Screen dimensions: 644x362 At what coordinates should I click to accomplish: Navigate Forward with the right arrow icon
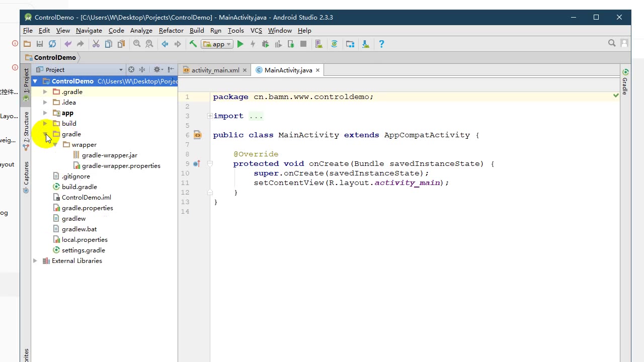[178, 44]
